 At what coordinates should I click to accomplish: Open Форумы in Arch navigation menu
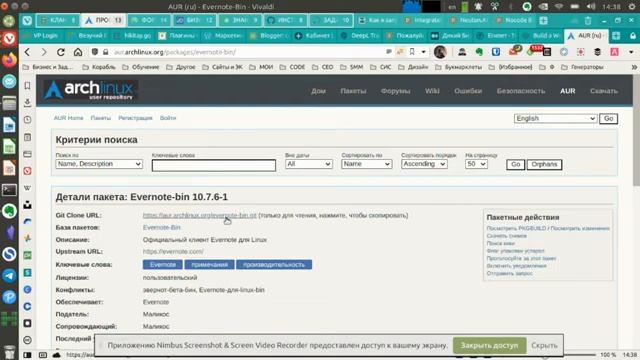click(x=396, y=91)
